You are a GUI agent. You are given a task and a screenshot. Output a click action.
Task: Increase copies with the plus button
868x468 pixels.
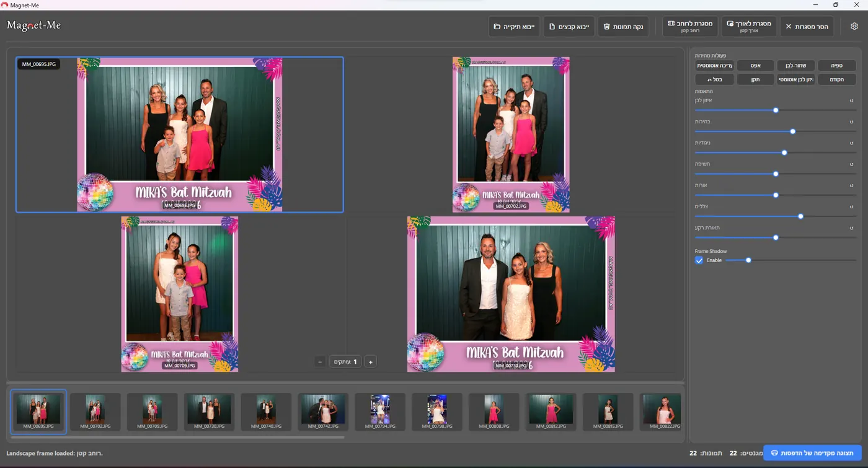pos(370,362)
